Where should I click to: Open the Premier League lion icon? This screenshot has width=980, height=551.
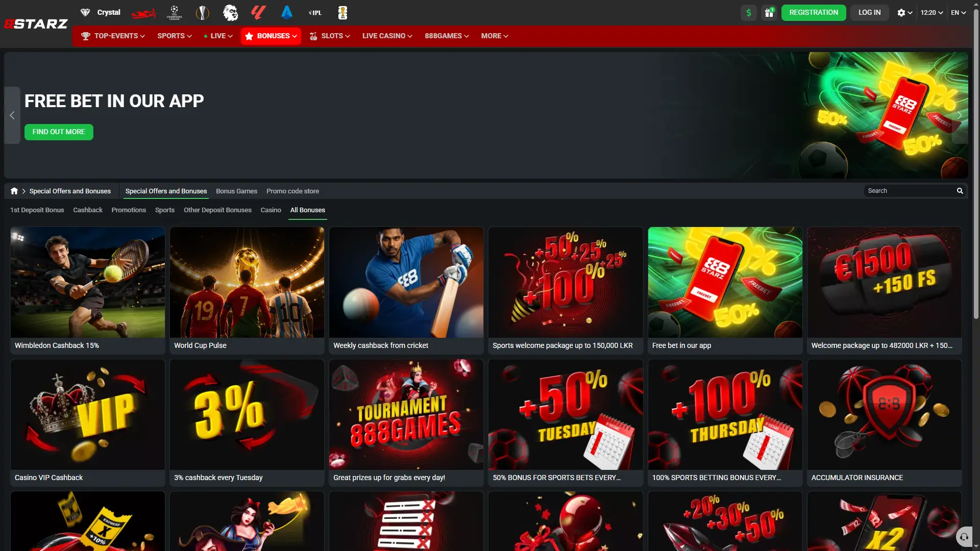[x=231, y=13]
